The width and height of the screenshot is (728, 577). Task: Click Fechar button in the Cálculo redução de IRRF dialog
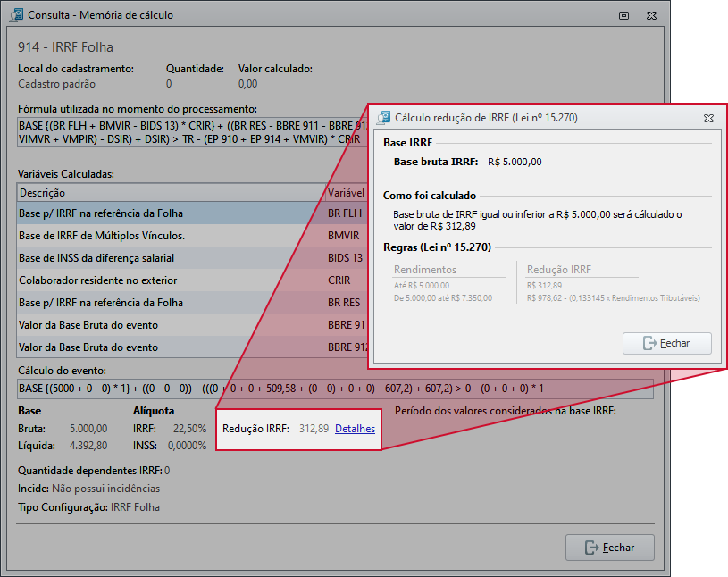pyautogui.click(x=666, y=343)
